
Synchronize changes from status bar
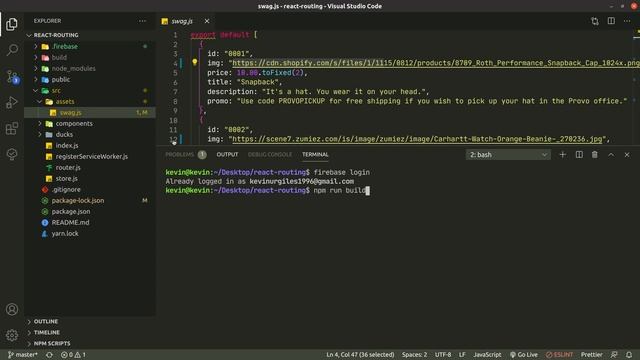tap(49, 355)
